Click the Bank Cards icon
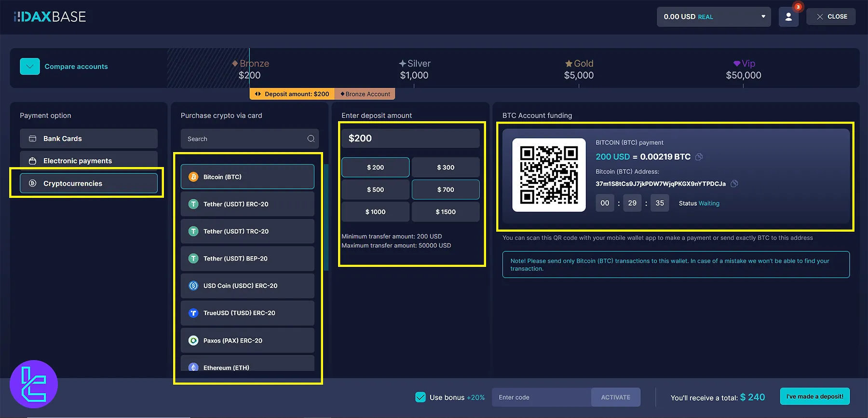Screen dimensions: 868x418 pos(32,139)
